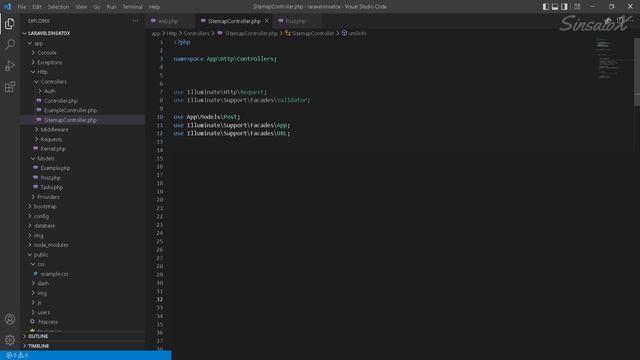Click errors and warnings status indicator
This screenshot has width=640, height=360.
17,356
